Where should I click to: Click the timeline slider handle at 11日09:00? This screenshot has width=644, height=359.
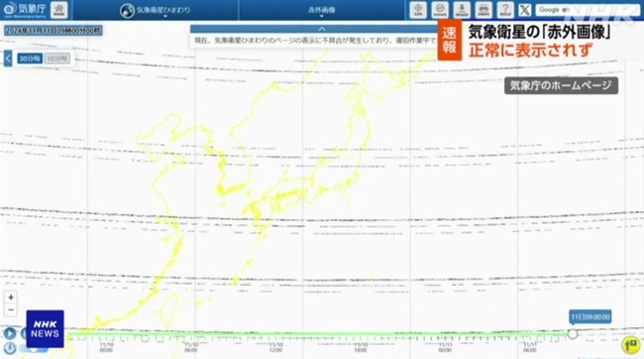[x=572, y=334]
